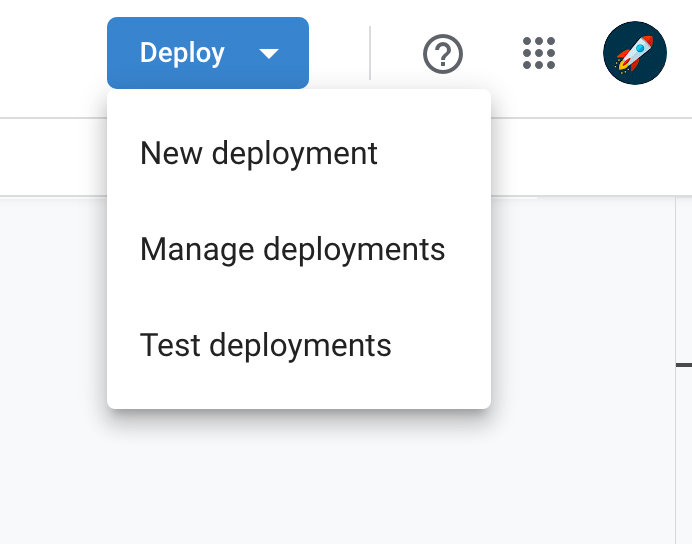Click the blank header area left of Deploy
This screenshot has width=692, height=544.
tap(50, 53)
